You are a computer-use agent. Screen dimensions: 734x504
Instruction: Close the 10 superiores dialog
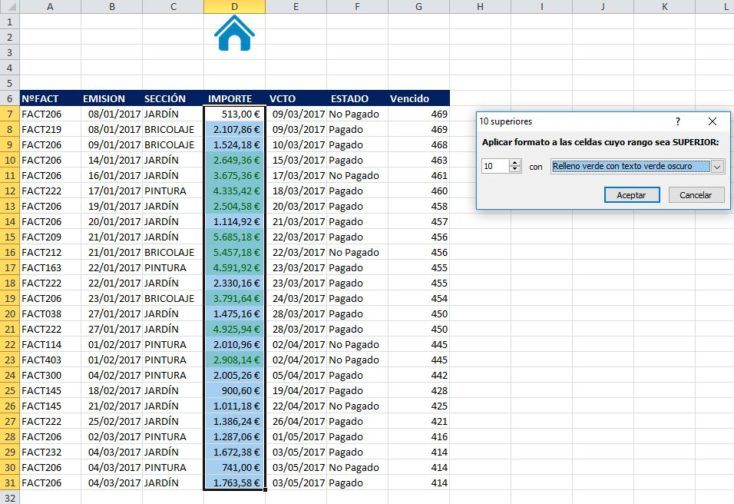(712, 121)
